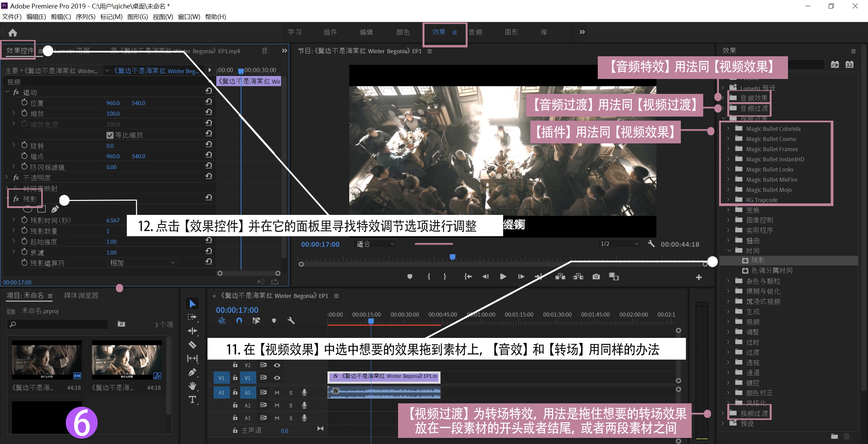Image resolution: width=868 pixels, height=444 pixels.
Task: Add marker in Program monitor
Action: point(410,277)
